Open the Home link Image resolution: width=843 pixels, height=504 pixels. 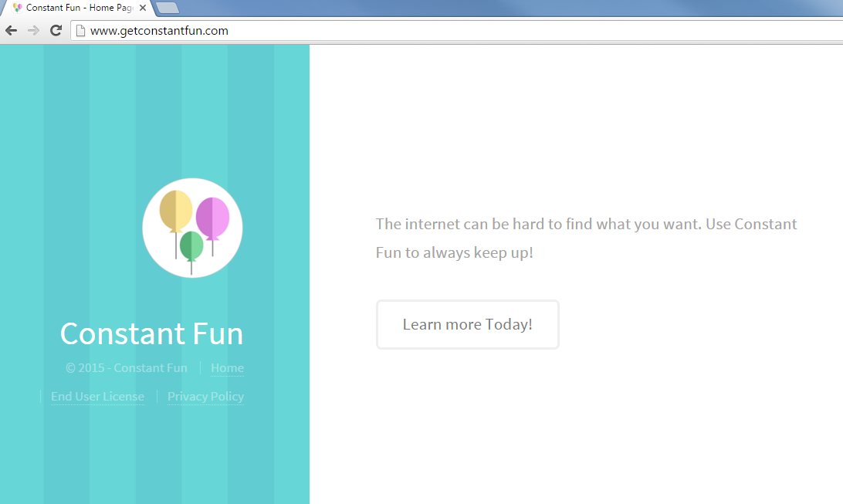[x=227, y=368]
